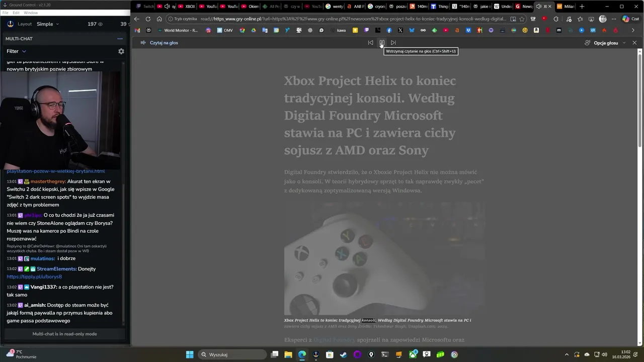Open the volume tray icon
The image size is (644, 362).
(604, 354)
